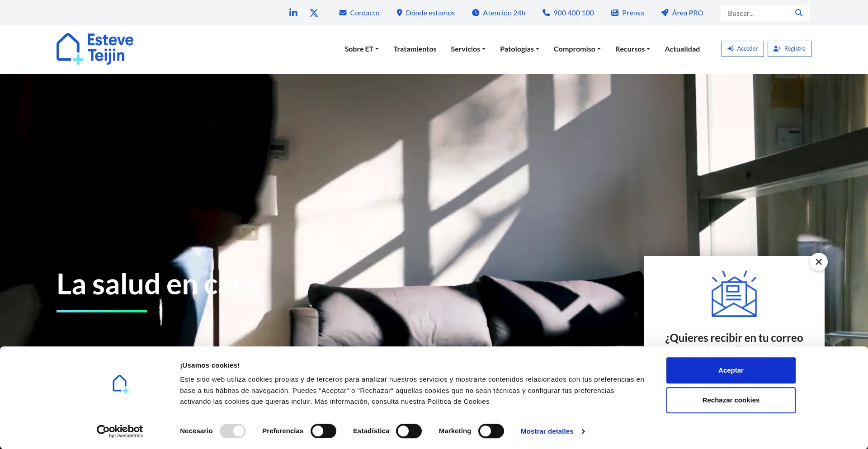
Task: Click the Cookiebot by Usercentrics logo
Action: [x=120, y=431]
